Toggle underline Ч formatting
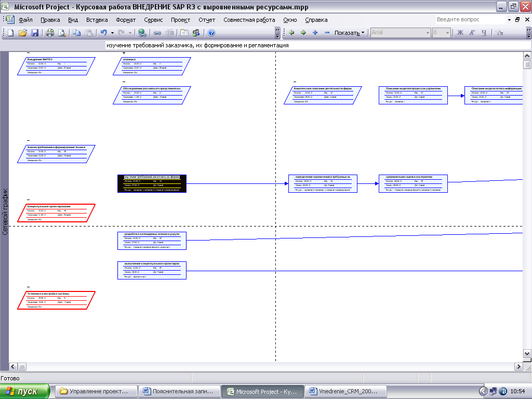The width and height of the screenshot is (532, 399). point(484,33)
